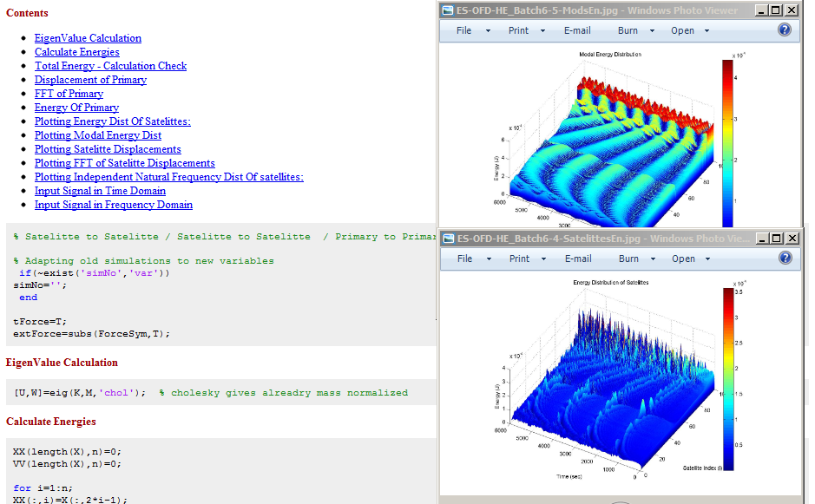Minimize the SatelittesEn photo viewer window
This screenshot has width=815, height=504.
(763, 239)
